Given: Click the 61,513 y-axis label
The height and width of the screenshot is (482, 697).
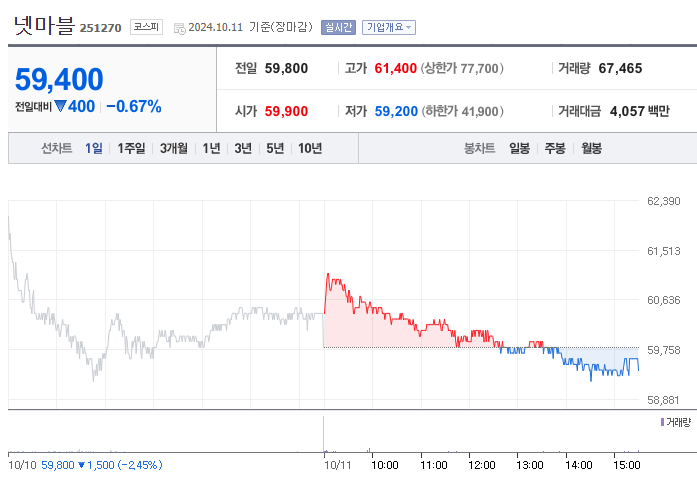Looking at the screenshot, I should (664, 251).
